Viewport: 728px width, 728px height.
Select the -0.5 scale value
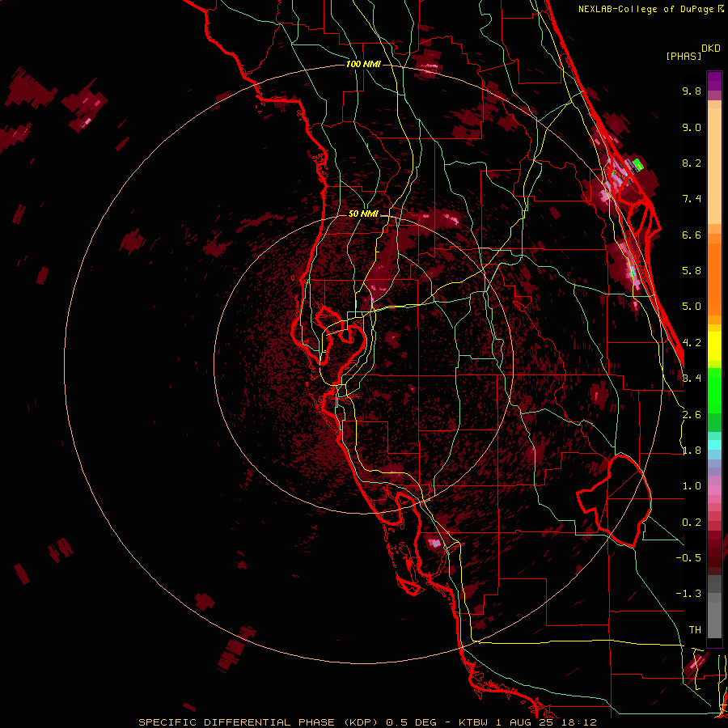pos(688,558)
